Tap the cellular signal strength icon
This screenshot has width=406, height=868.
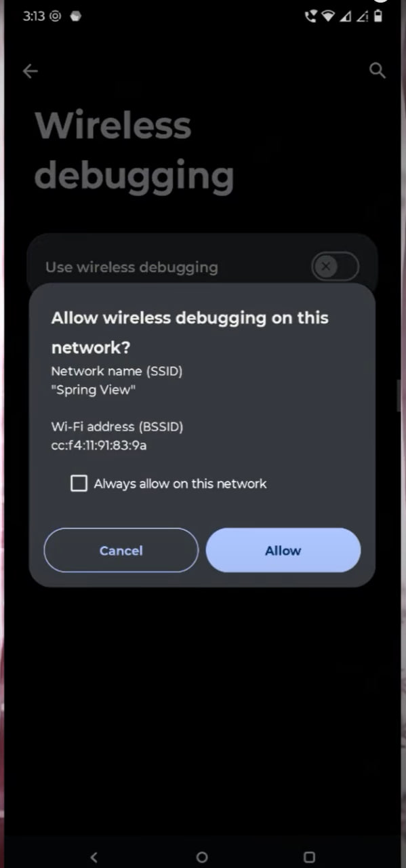pyautogui.click(x=346, y=16)
